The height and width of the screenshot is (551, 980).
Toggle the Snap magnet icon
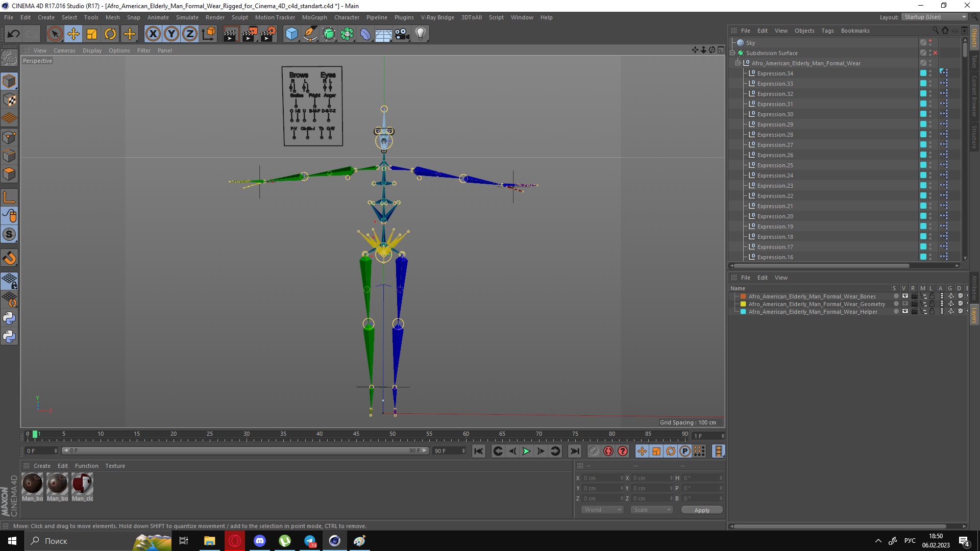pos(9,258)
